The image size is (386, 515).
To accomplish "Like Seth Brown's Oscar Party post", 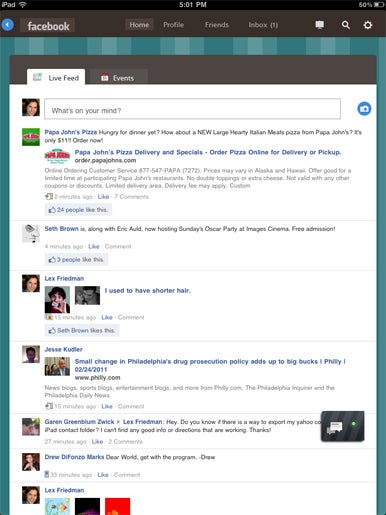I will 94,246.
